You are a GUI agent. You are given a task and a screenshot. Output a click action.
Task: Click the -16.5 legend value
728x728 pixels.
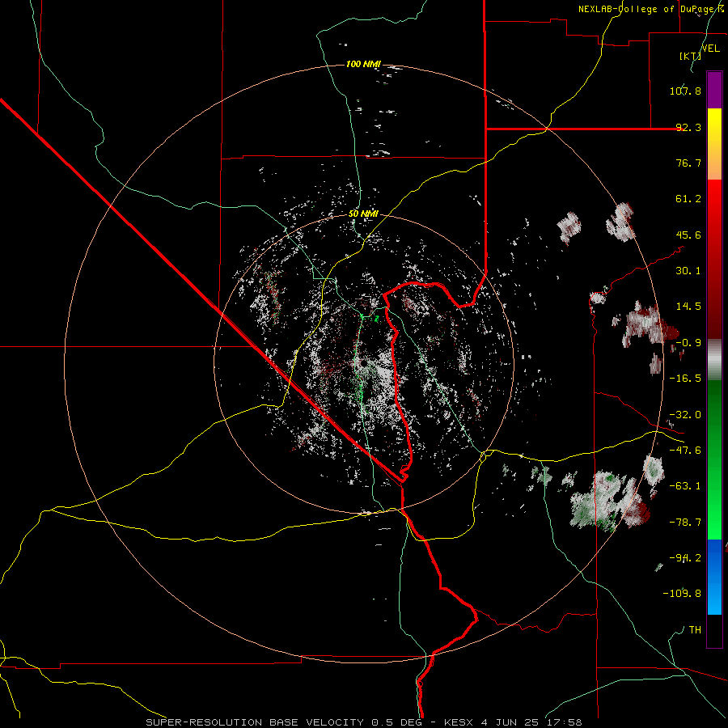pyautogui.click(x=685, y=379)
